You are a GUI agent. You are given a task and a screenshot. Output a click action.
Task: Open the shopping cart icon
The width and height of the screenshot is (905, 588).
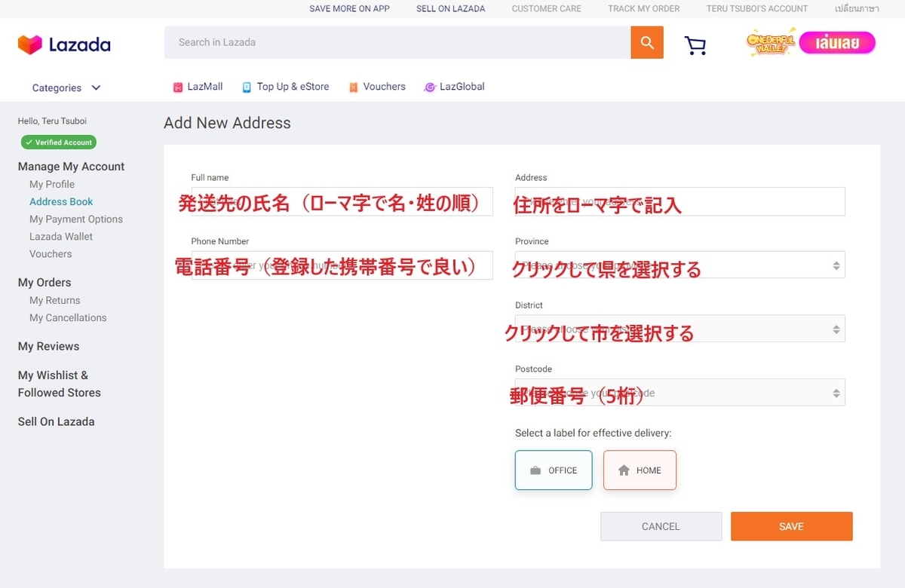point(695,45)
